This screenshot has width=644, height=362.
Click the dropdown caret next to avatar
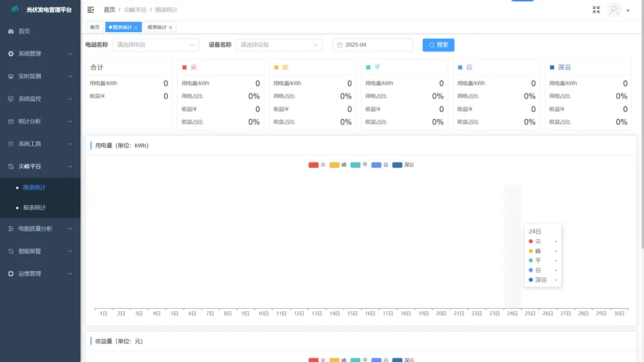[x=628, y=11]
